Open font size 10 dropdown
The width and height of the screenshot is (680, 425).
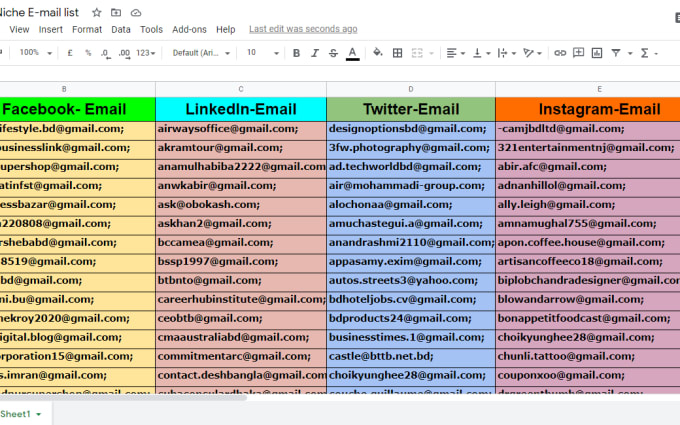(x=263, y=53)
